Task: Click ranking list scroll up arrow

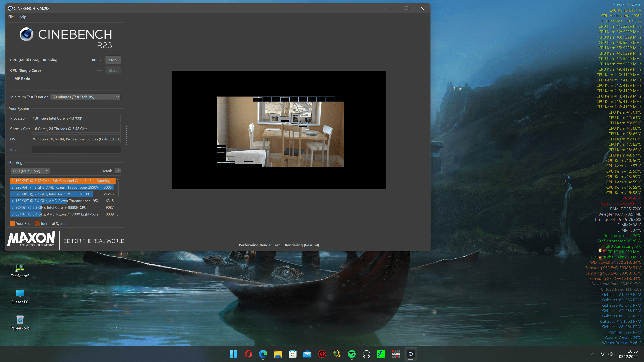Action: point(118,179)
